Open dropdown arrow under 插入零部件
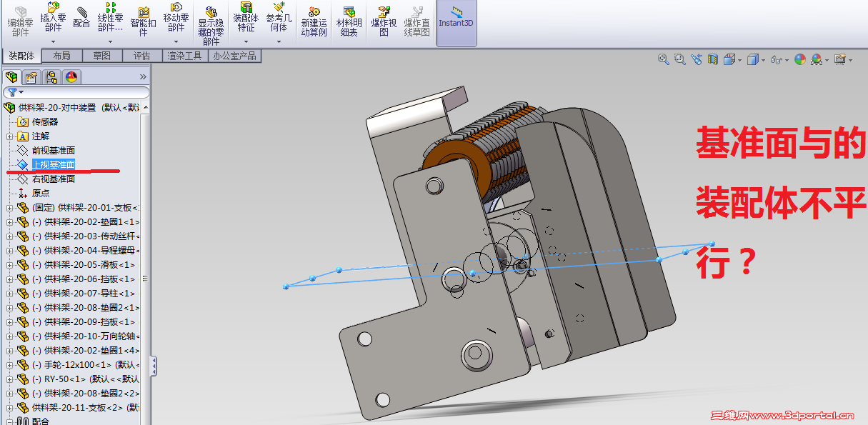Image resolution: width=868 pixels, height=425 pixels. click(x=53, y=42)
